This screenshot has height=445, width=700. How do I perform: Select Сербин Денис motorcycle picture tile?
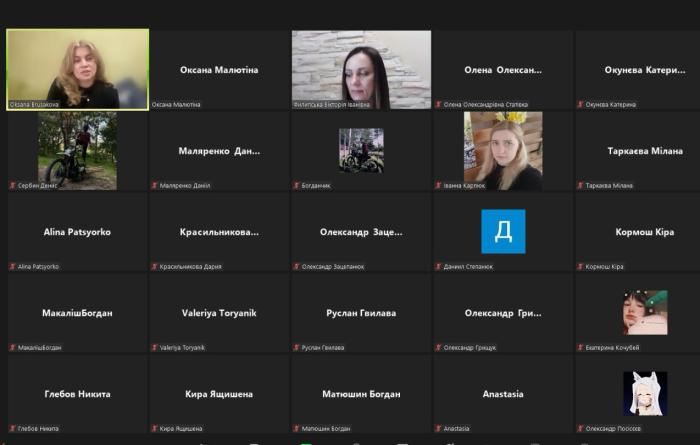click(77, 149)
